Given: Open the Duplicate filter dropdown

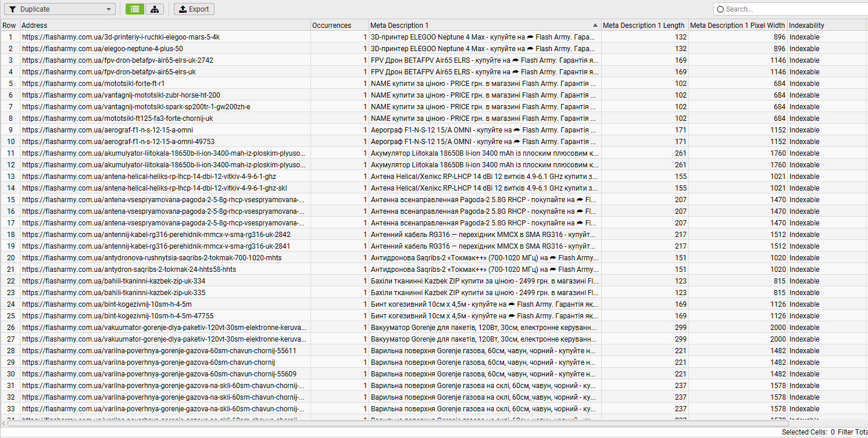Looking at the screenshot, I should 60,9.
